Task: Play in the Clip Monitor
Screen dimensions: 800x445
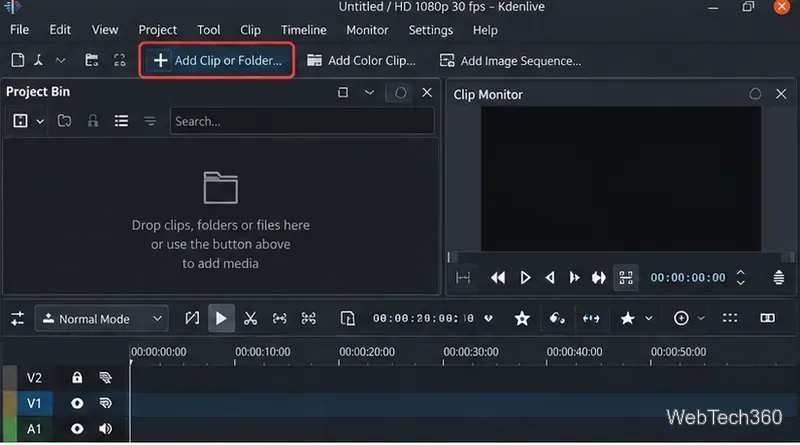Action: click(x=525, y=278)
